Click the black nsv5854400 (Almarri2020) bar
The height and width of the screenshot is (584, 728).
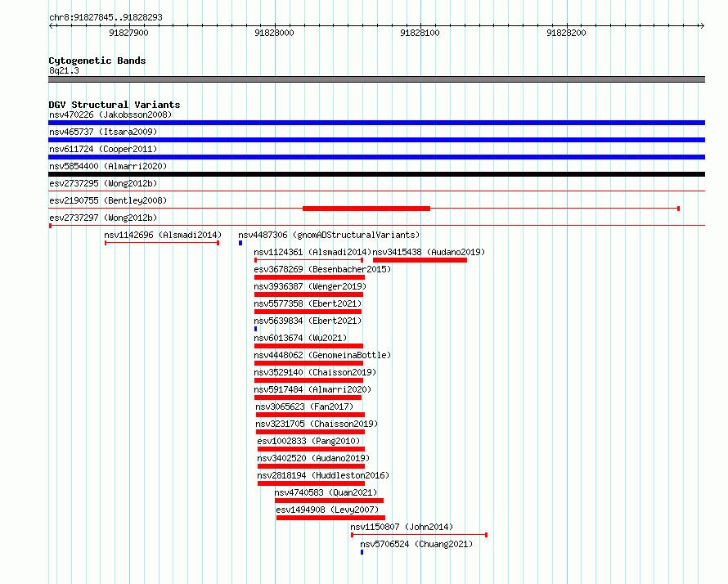[376, 174]
